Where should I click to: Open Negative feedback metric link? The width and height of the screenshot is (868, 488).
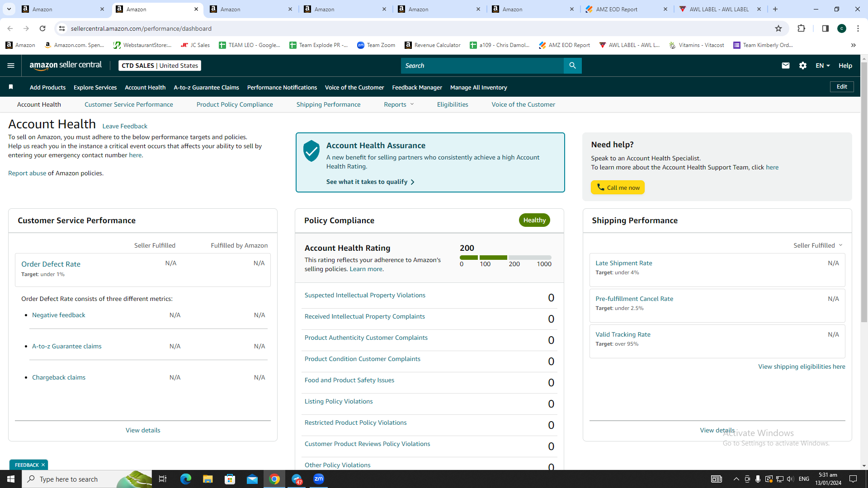58,315
